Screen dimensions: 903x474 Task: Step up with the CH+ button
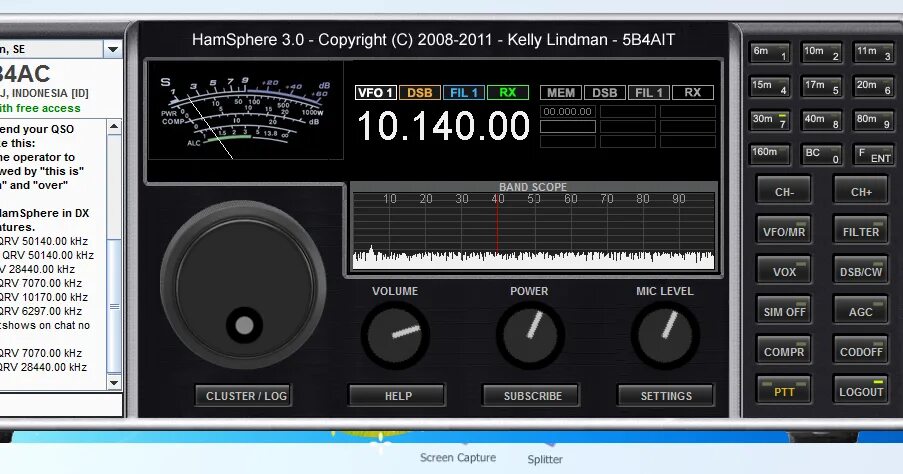click(x=860, y=191)
